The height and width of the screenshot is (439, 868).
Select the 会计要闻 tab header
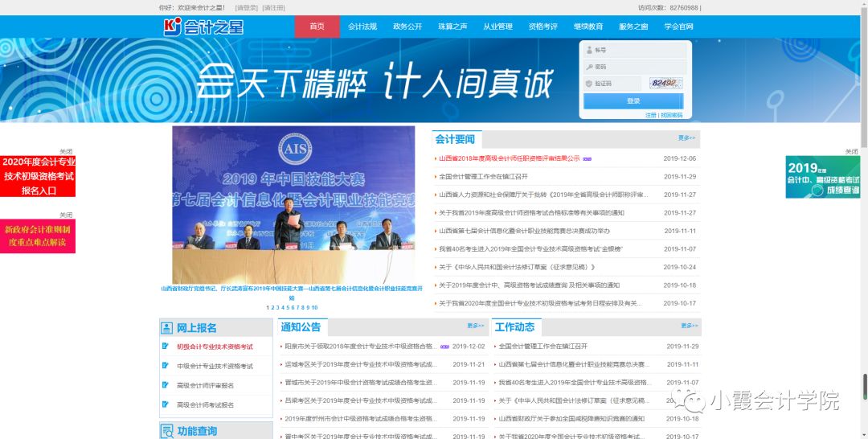pyautogui.click(x=455, y=139)
